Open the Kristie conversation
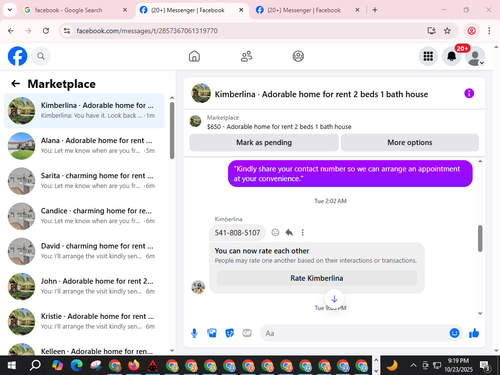Image resolution: width=500 pixels, height=375 pixels. point(84,322)
